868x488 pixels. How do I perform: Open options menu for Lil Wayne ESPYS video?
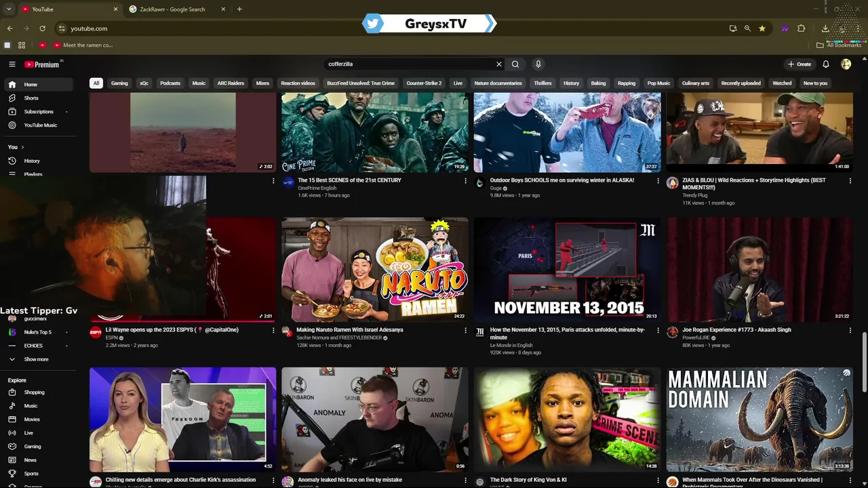(273, 331)
